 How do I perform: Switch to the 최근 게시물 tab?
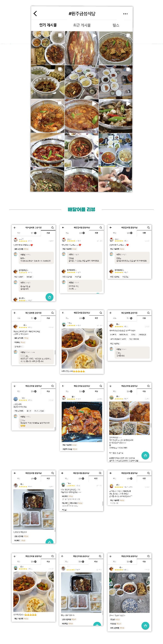pos(82,25)
